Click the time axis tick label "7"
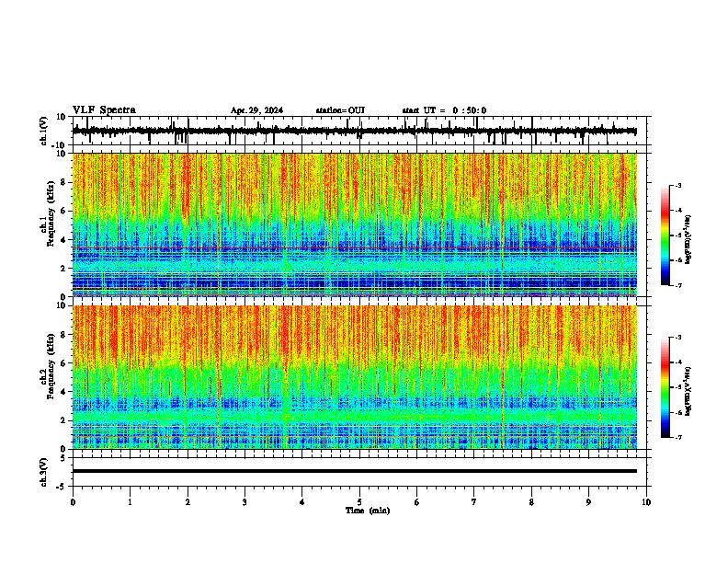 click(474, 502)
